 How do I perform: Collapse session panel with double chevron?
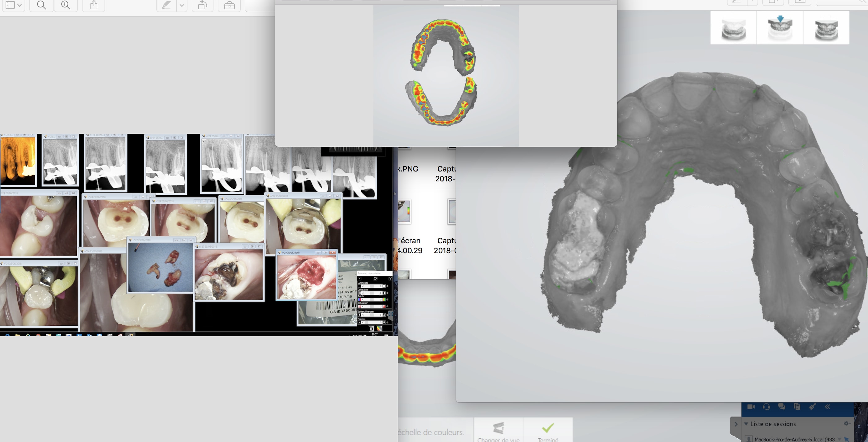pos(827,407)
